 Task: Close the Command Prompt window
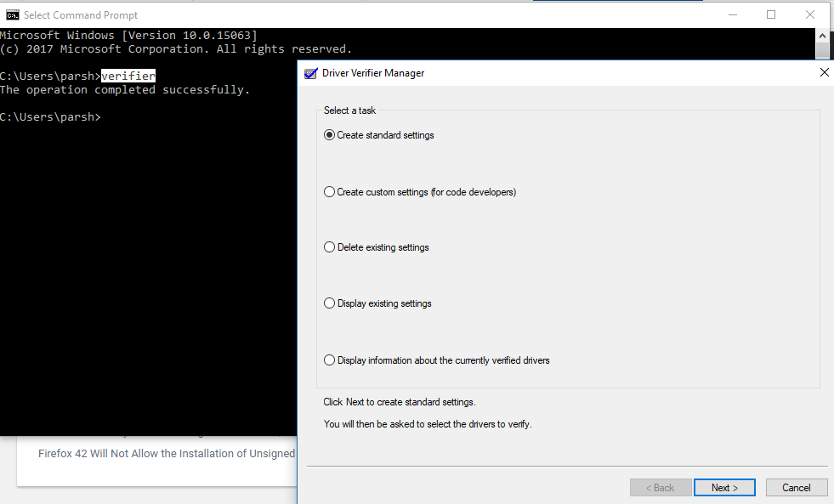(x=810, y=14)
